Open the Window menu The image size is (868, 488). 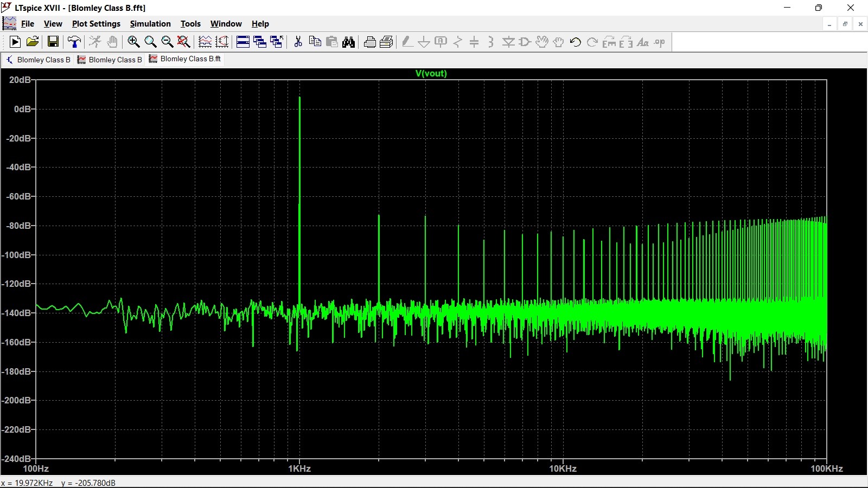(226, 24)
